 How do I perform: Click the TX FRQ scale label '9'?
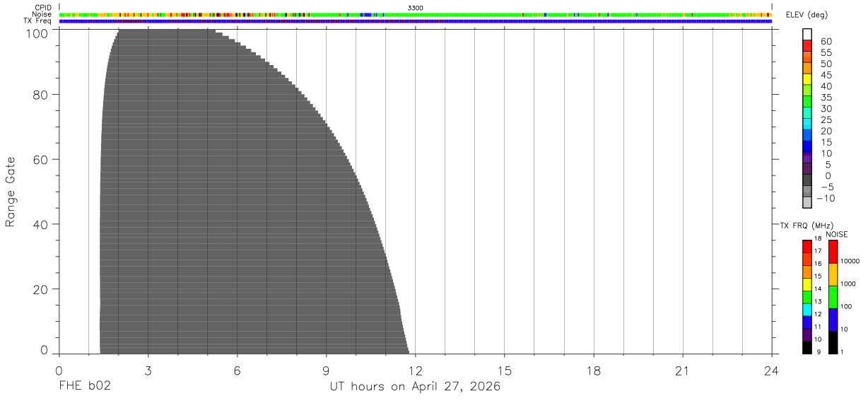click(819, 351)
